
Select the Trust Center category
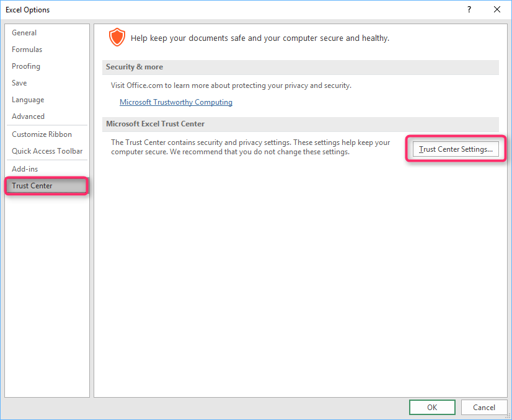[46, 186]
